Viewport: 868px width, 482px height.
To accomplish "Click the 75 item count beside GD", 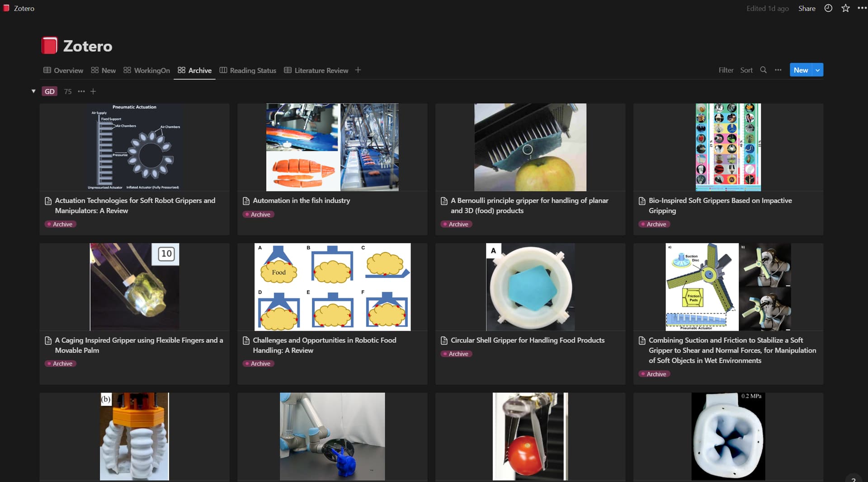I will pyautogui.click(x=68, y=91).
